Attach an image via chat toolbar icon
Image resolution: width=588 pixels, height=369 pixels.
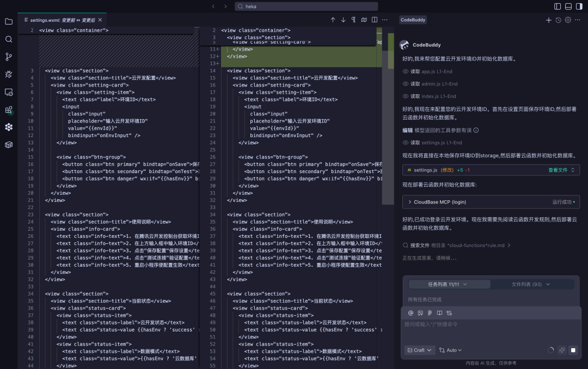coord(420,312)
